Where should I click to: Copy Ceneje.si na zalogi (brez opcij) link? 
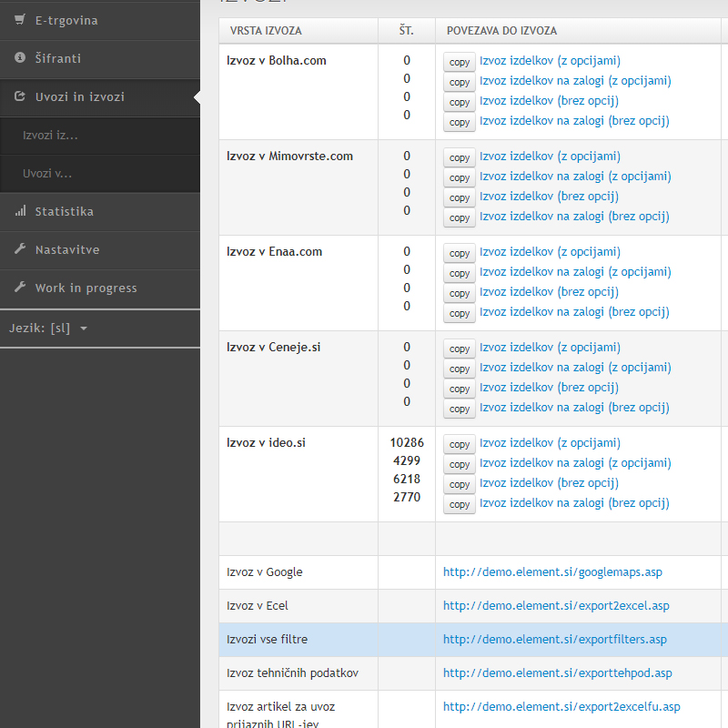(x=460, y=409)
